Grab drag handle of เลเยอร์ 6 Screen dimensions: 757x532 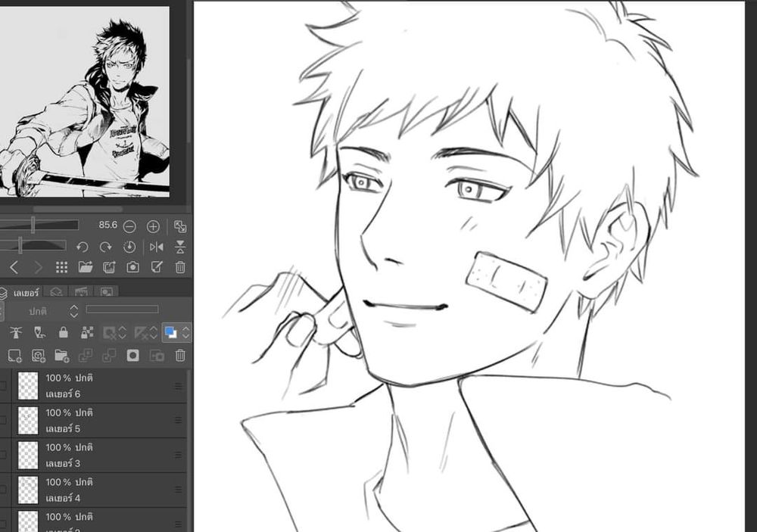178,386
